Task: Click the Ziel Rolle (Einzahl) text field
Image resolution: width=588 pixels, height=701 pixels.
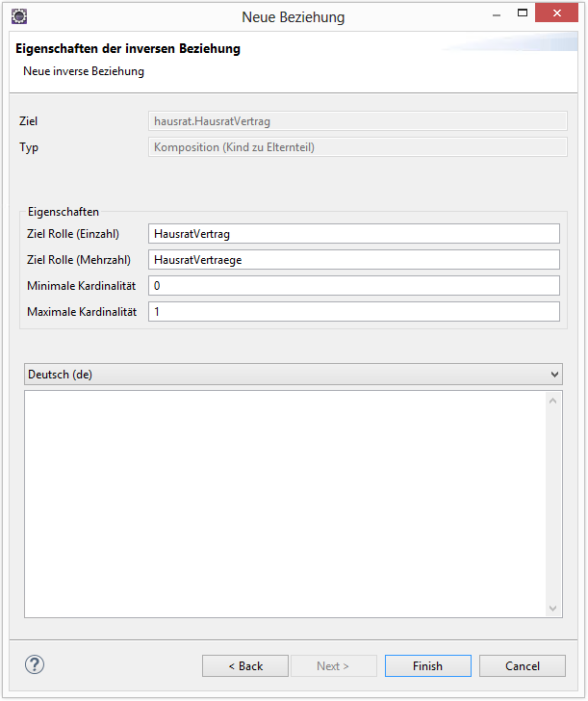Action: tap(353, 234)
